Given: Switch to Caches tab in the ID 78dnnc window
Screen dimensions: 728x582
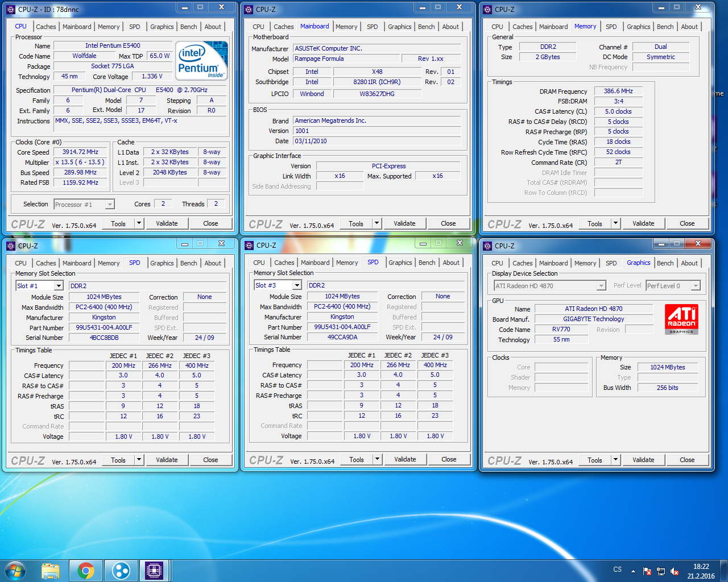Looking at the screenshot, I should point(46,27).
